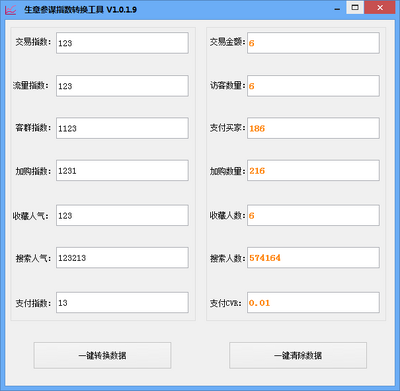The height and width of the screenshot is (391, 400).
Task: Click the 支付CVR label
Action: 226,303
